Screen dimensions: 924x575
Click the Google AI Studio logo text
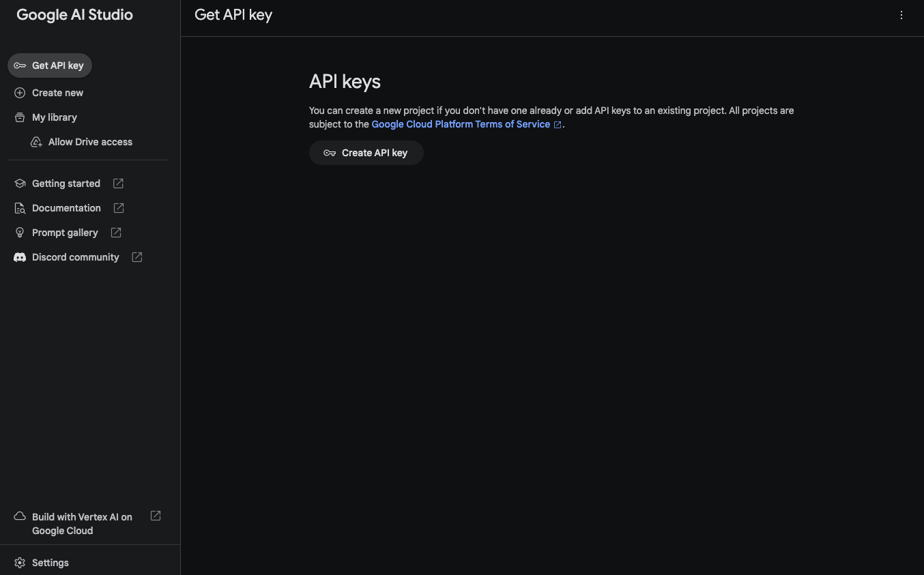[74, 15]
